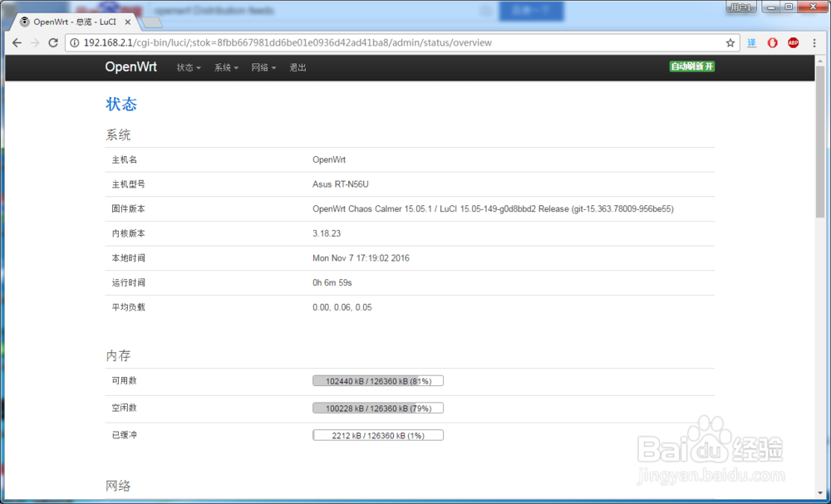The image size is (831, 504).
Task: Click the 内存 section heading
Action: 118,355
